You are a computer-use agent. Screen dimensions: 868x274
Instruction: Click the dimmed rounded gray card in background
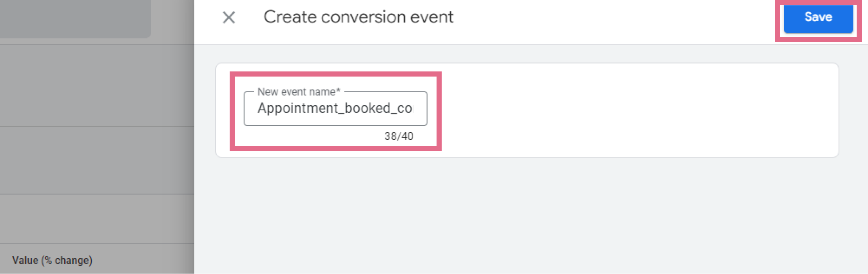coord(75,18)
